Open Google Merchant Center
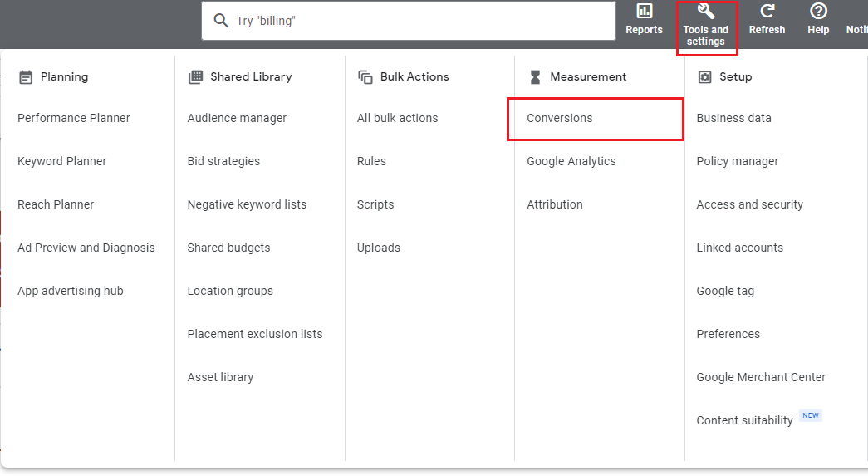The image size is (868, 476). (761, 377)
